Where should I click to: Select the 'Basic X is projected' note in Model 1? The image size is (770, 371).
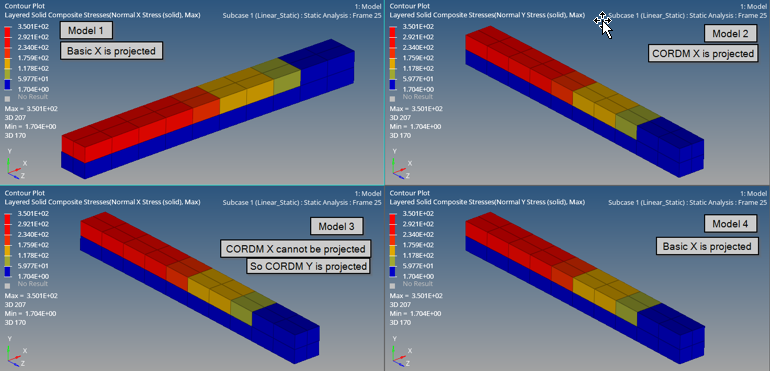click(x=111, y=51)
